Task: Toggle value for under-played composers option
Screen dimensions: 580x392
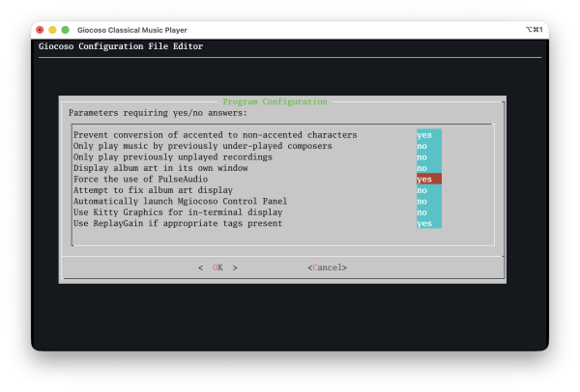Action: pyautogui.click(x=428, y=146)
